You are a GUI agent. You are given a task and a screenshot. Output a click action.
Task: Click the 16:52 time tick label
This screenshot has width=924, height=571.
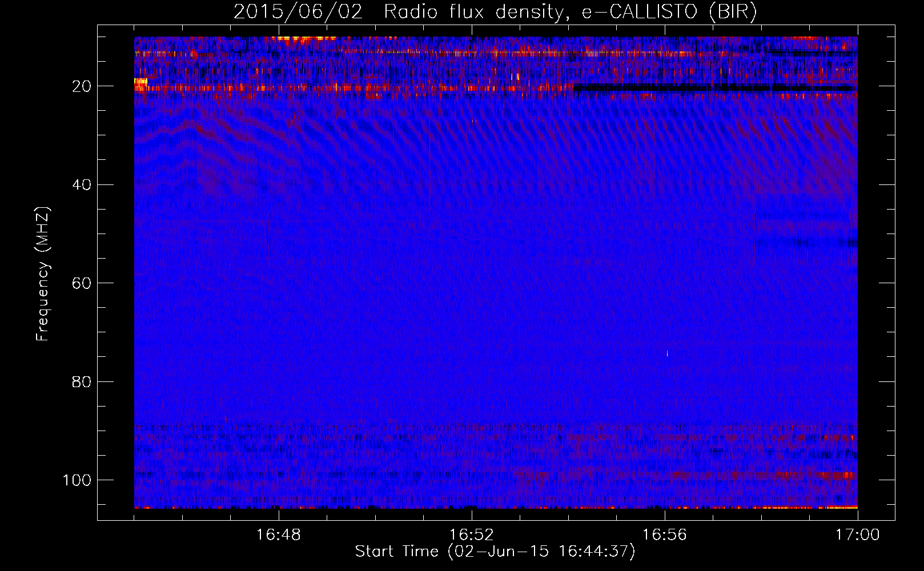[x=472, y=535]
